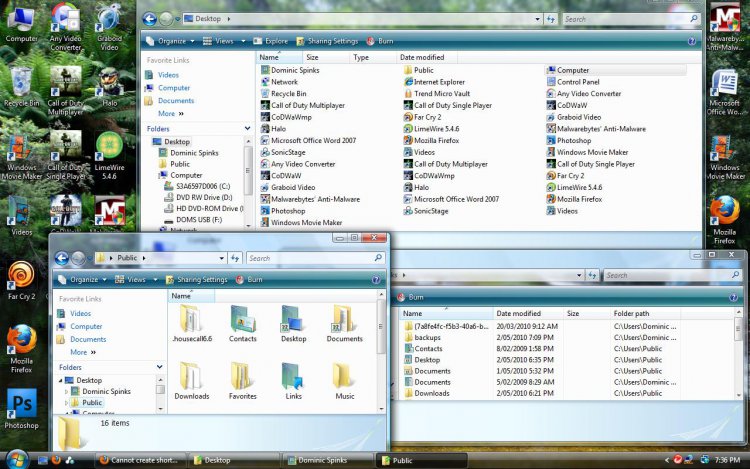
Task: Open Any Video Converter desktop icon
Action: point(66,26)
